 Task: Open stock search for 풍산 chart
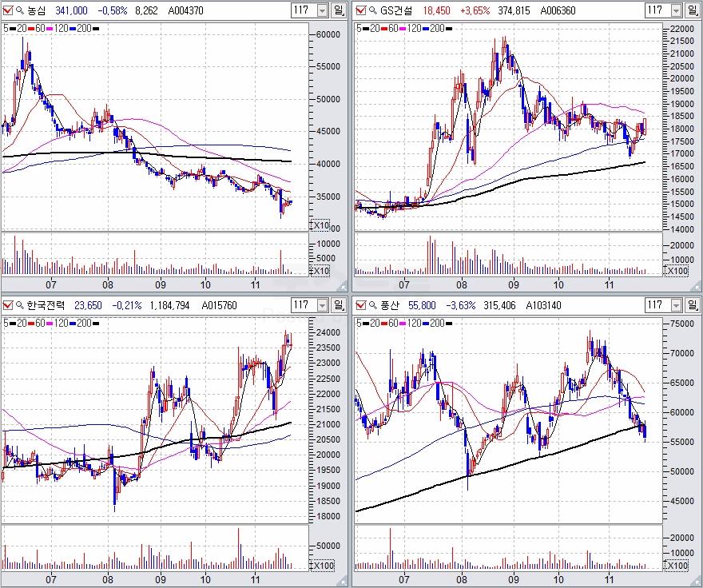coord(371,304)
